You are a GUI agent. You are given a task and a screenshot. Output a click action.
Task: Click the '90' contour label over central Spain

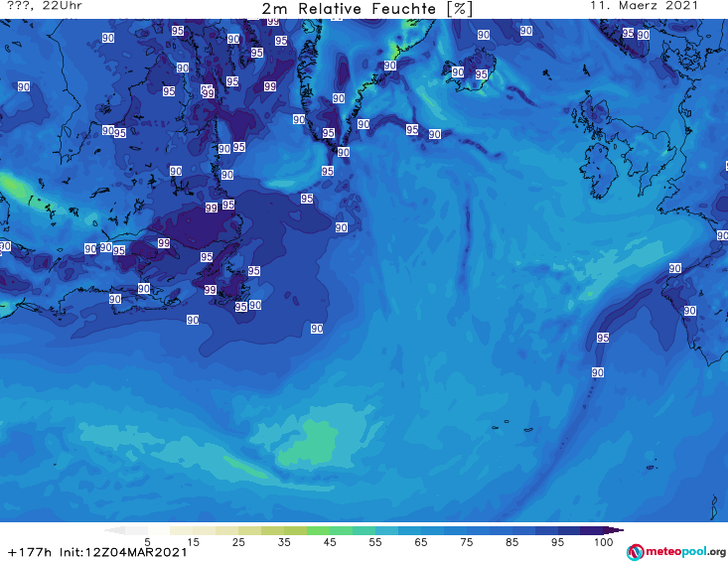tap(690, 311)
